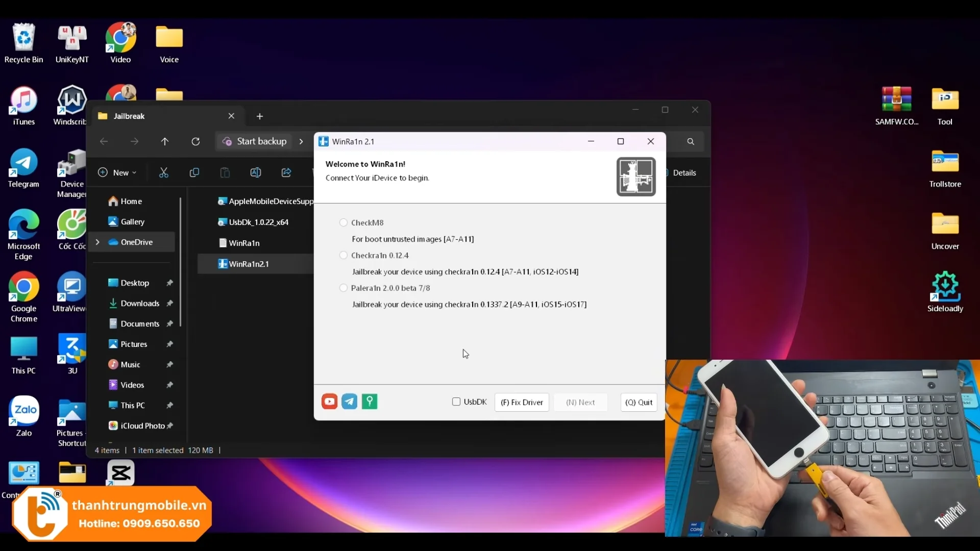Open Downloads in quick access
Screen dimensions: 980x551
click(x=135, y=304)
